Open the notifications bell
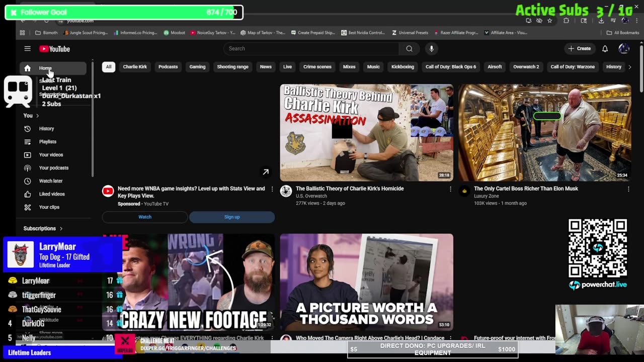The height and width of the screenshot is (362, 644). 605,49
